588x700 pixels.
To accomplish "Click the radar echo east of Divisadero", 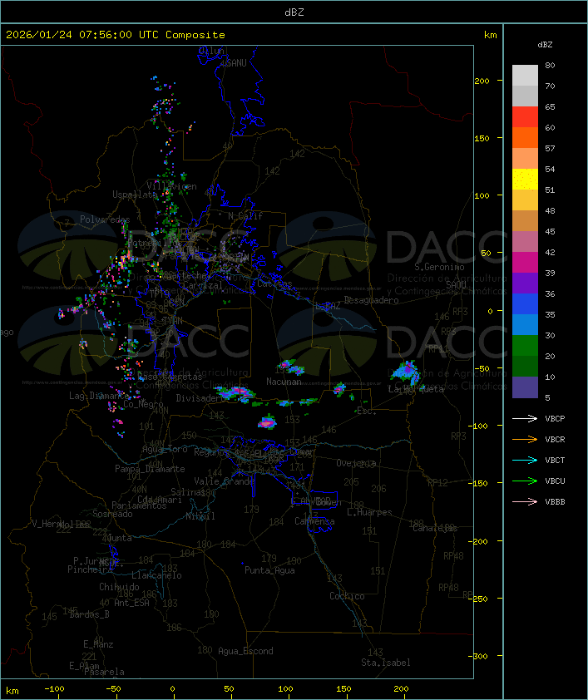I will (236, 392).
